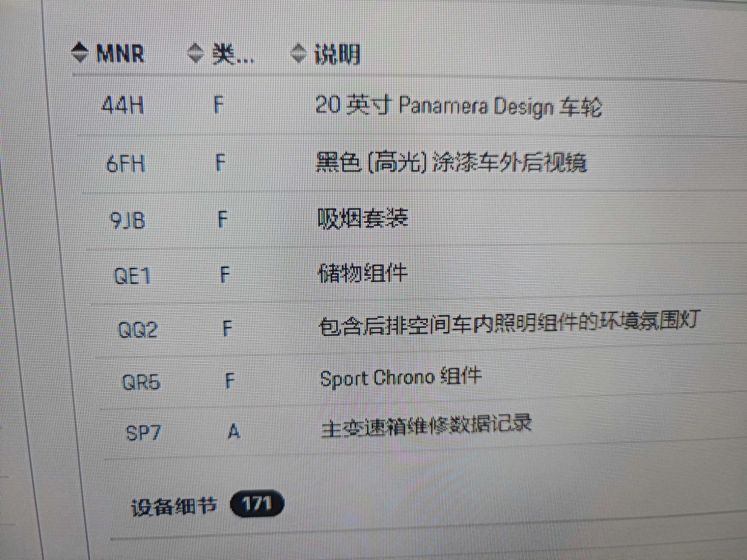747x560 pixels.
Task: Click type value F in QQ2 row
Action: tap(228, 328)
